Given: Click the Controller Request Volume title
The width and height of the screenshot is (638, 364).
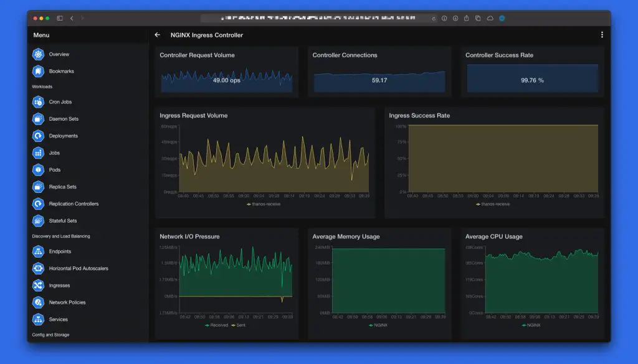Looking at the screenshot, I should pyautogui.click(x=197, y=55).
